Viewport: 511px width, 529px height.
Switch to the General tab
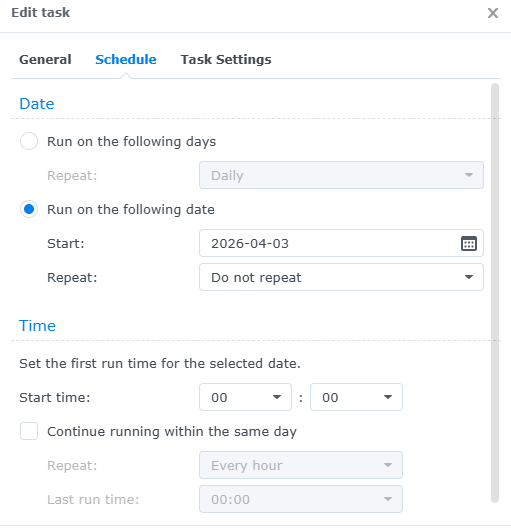45,59
